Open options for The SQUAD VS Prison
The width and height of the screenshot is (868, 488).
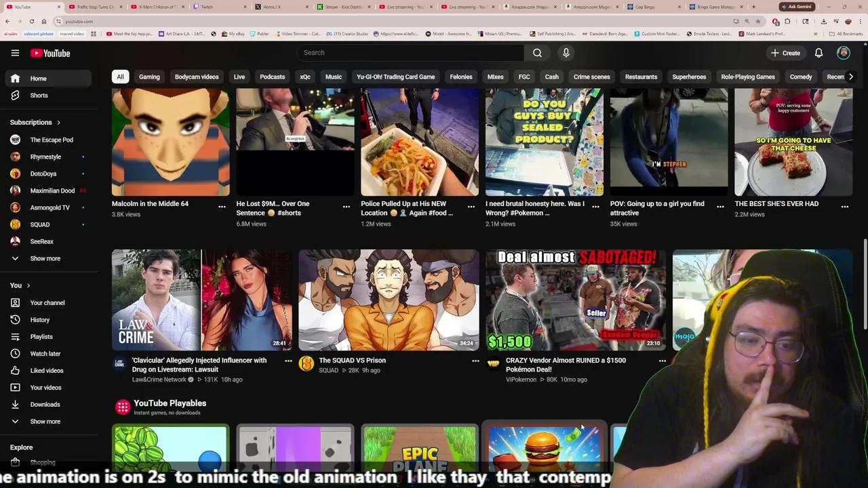tap(475, 361)
